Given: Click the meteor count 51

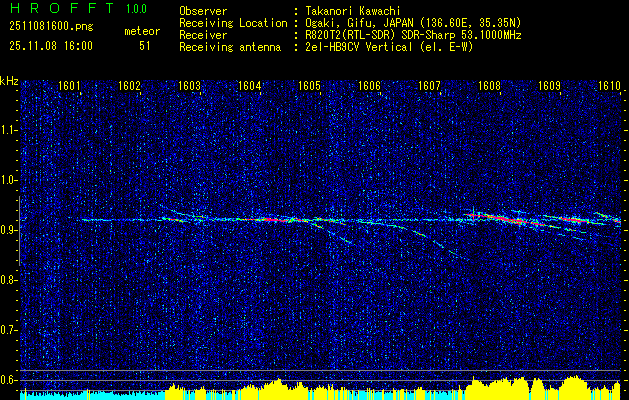Looking at the screenshot, I should [145, 46].
